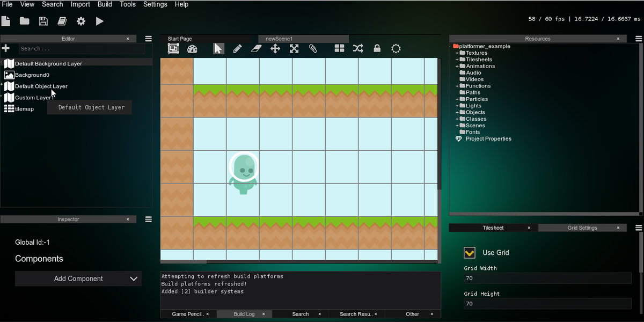Expand the Textures folder in Resources
The height and width of the screenshot is (322, 644).
click(x=457, y=53)
